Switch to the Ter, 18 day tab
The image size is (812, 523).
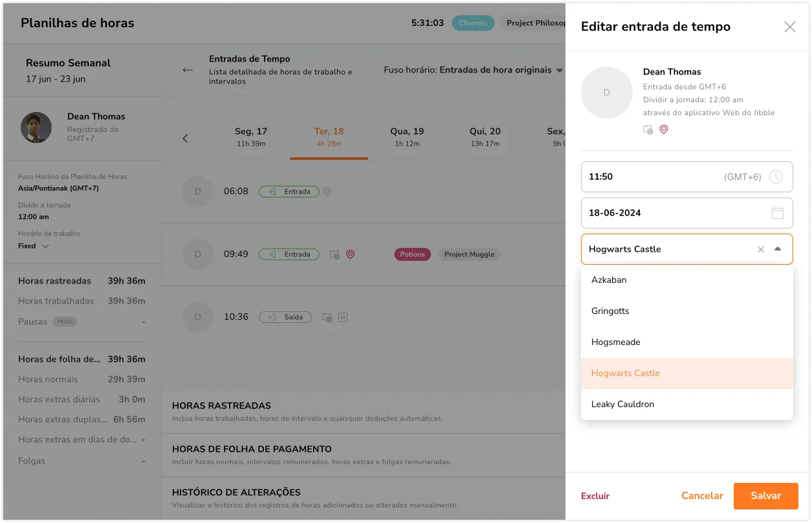pyautogui.click(x=329, y=137)
